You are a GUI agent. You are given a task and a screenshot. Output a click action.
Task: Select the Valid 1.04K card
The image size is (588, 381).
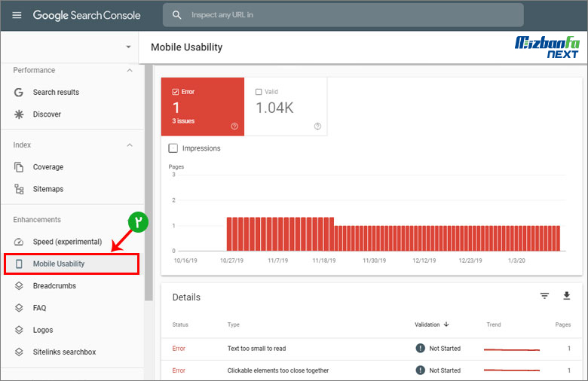tap(286, 107)
